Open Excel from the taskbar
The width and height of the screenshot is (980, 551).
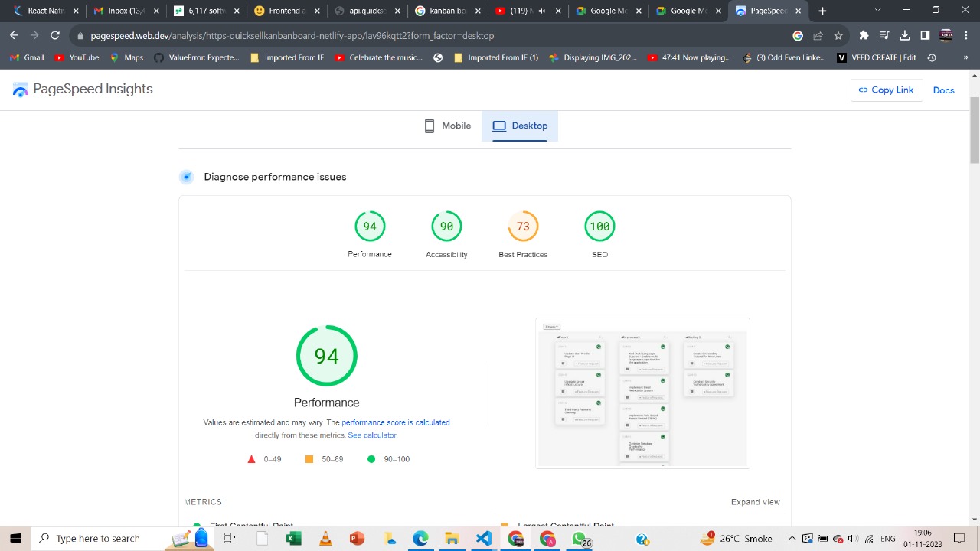(294, 539)
